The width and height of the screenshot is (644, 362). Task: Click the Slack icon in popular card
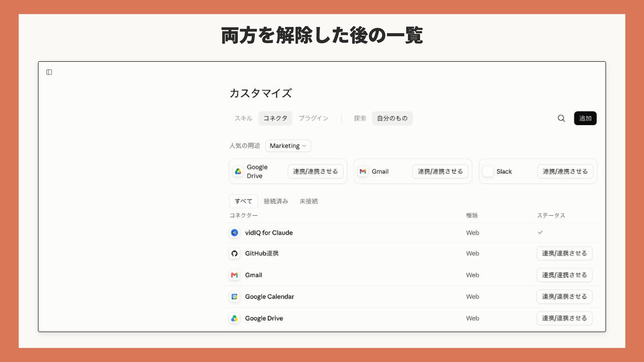(488, 172)
